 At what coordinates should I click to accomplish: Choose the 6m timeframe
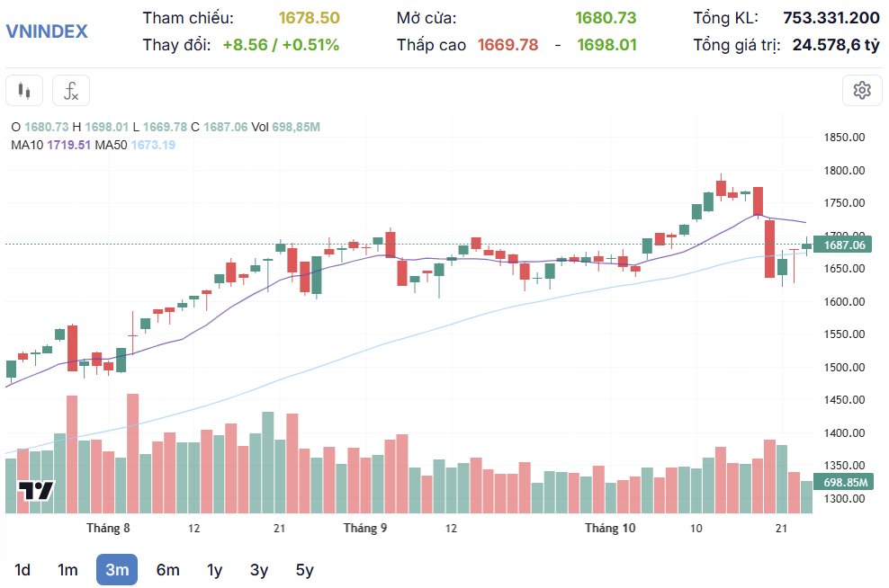tap(167, 570)
